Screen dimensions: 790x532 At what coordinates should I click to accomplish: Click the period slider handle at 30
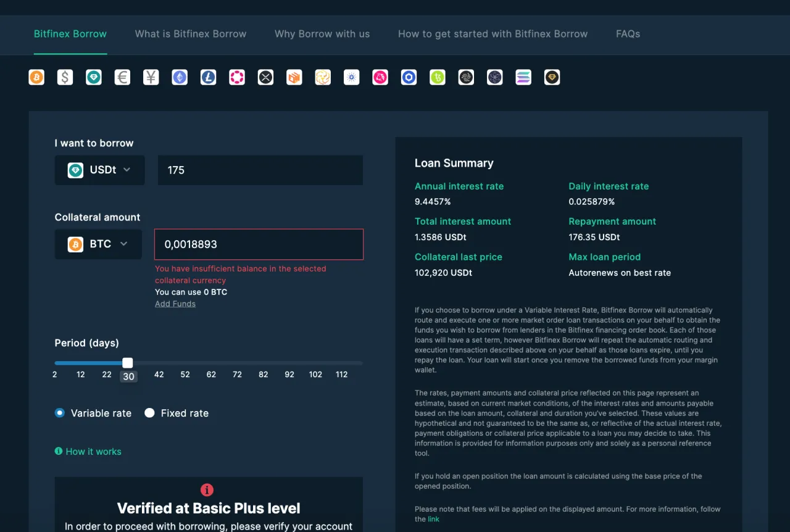[128, 363]
